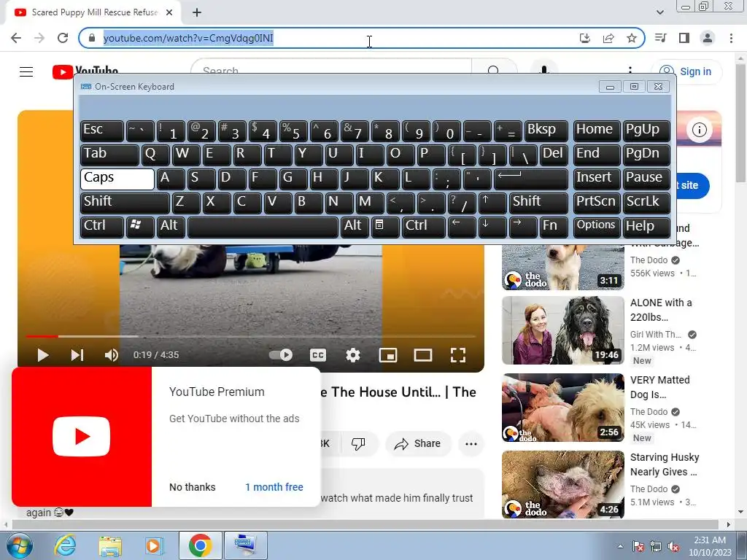Switch to theater mode
Image resolution: width=747 pixels, height=560 pixels.
click(x=423, y=355)
